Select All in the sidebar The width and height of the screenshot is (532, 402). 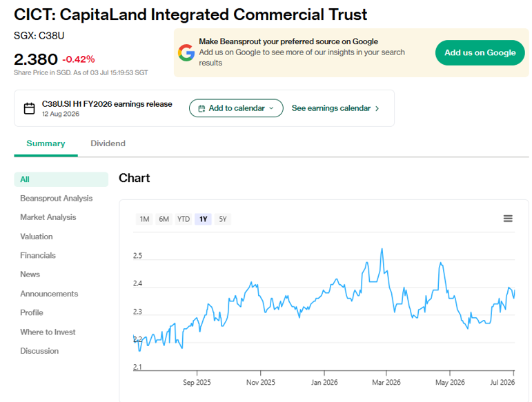(x=61, y=179)
